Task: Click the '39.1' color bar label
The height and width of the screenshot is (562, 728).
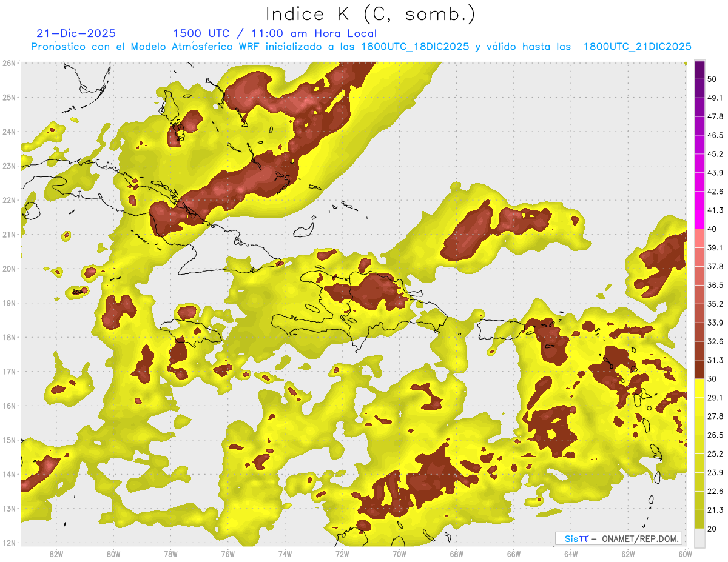Action: [715, 247]
